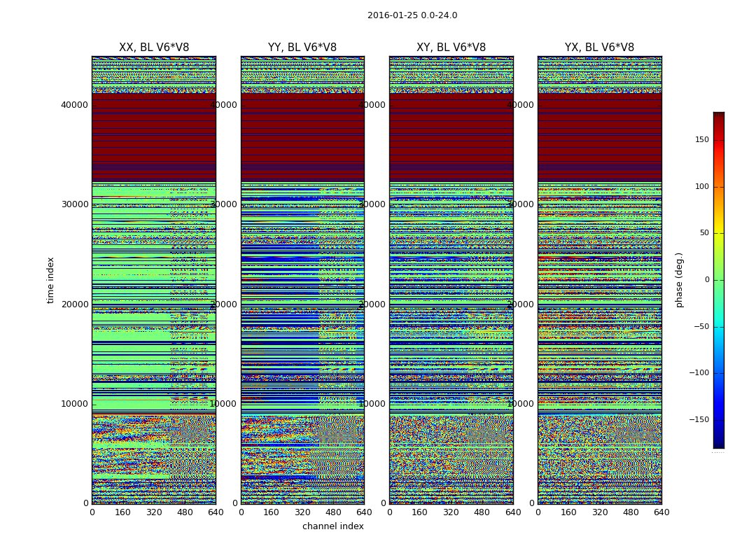The image size is (735, 560).
Task: Select the 'YX, BL V6*V8' subplot title
Action: [599, 48]
